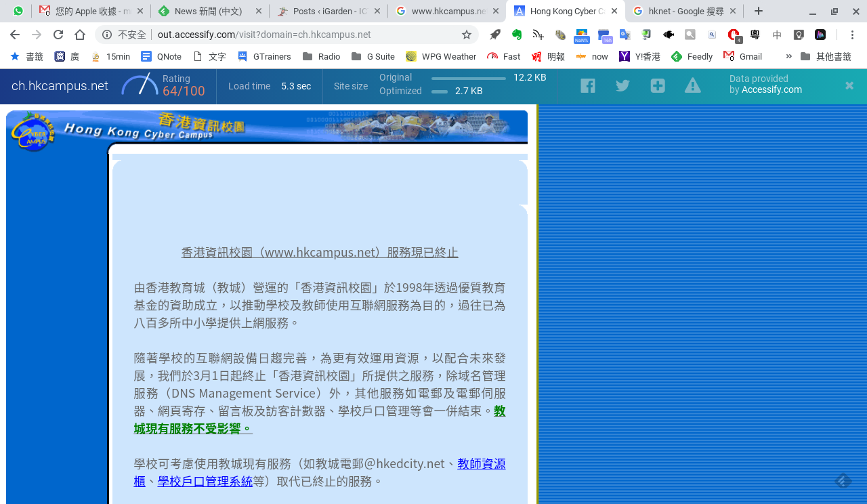Switch to the hknet - Google 搜尋 tab
The height and width of the screenshot is (504, 867).
pos(684,11)
